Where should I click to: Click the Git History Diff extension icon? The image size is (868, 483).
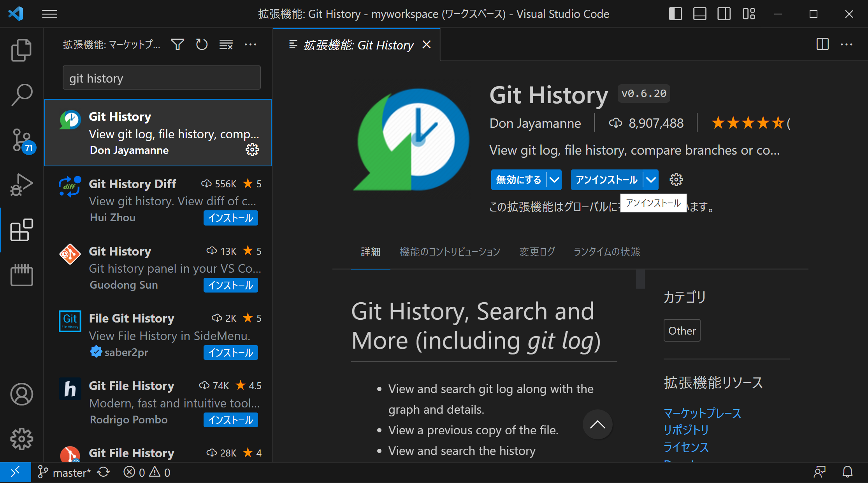pos(70,187)
